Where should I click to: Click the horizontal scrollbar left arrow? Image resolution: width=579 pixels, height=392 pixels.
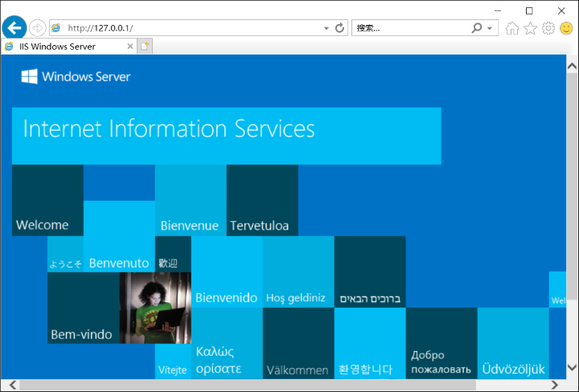tap(13, 385)
